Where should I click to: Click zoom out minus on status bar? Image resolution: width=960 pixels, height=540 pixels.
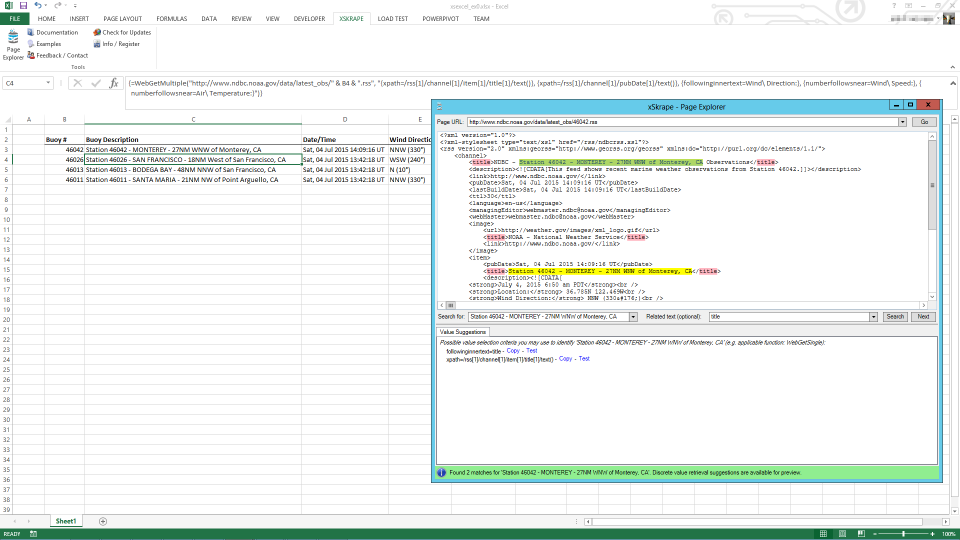pos(874,534)
